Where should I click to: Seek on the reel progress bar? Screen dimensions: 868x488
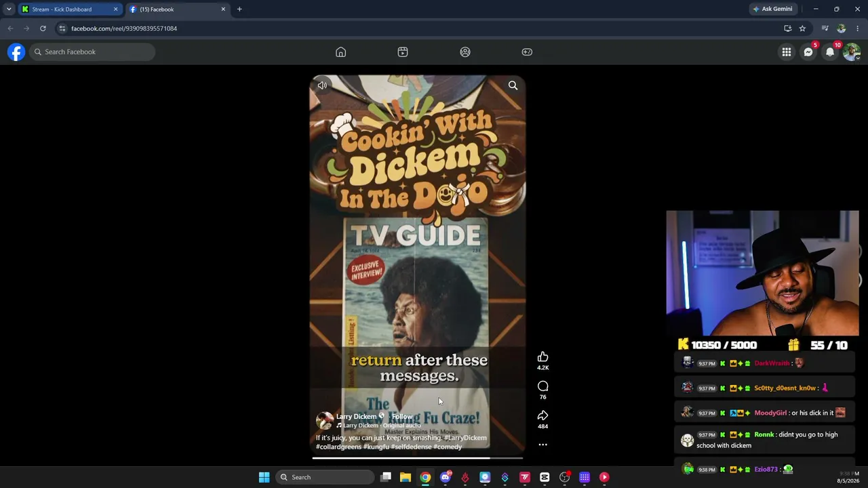pyautogui.click(x=417, y=458)
